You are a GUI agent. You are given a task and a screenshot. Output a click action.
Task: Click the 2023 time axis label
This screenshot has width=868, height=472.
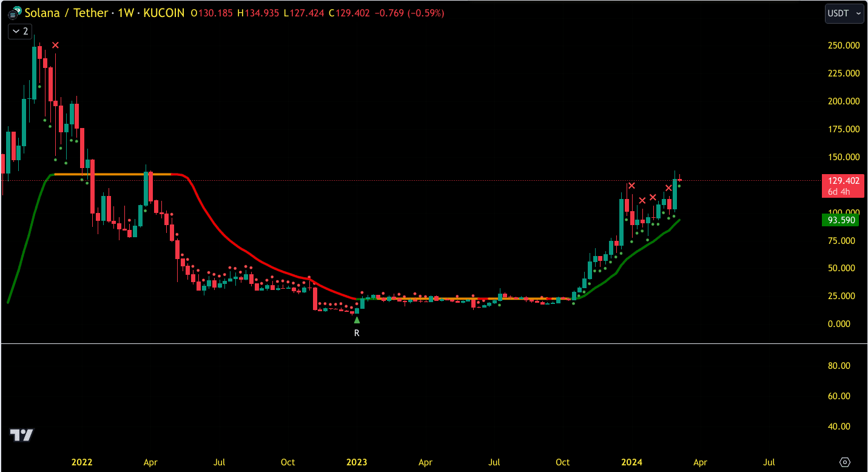pyautogui.click(x=357, y=462)
